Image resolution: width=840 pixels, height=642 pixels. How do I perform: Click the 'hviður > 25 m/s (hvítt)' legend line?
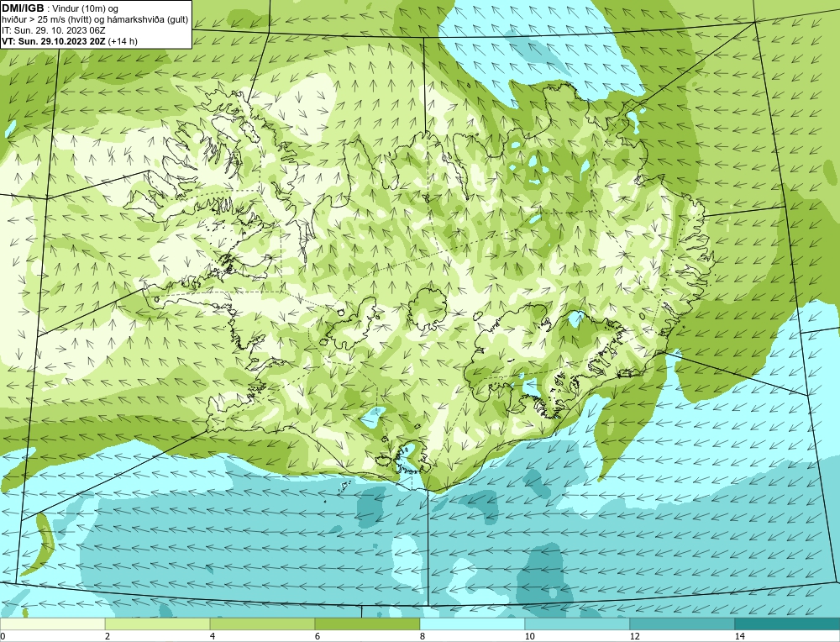(95, 19)
